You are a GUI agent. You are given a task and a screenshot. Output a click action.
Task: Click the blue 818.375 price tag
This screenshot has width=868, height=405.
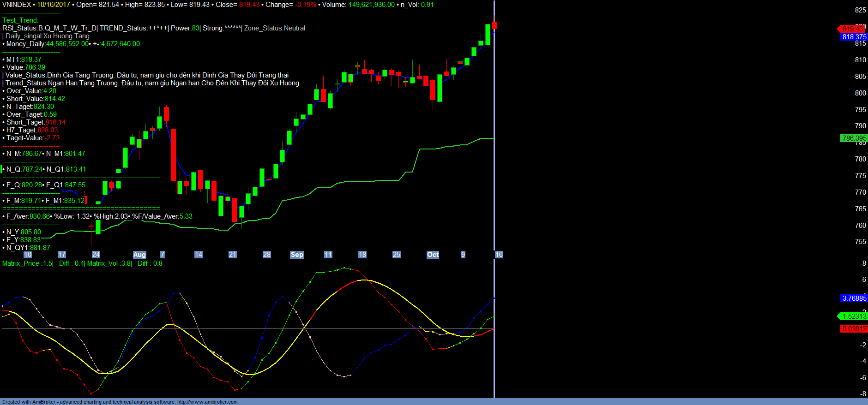point(854,37)
